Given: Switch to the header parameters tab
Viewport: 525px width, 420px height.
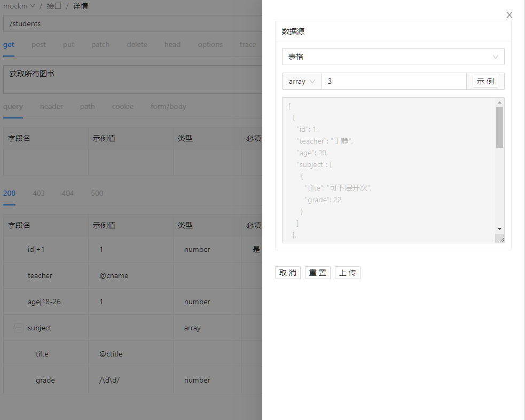Looking at the screenshot, I should (x=51, y=107).
